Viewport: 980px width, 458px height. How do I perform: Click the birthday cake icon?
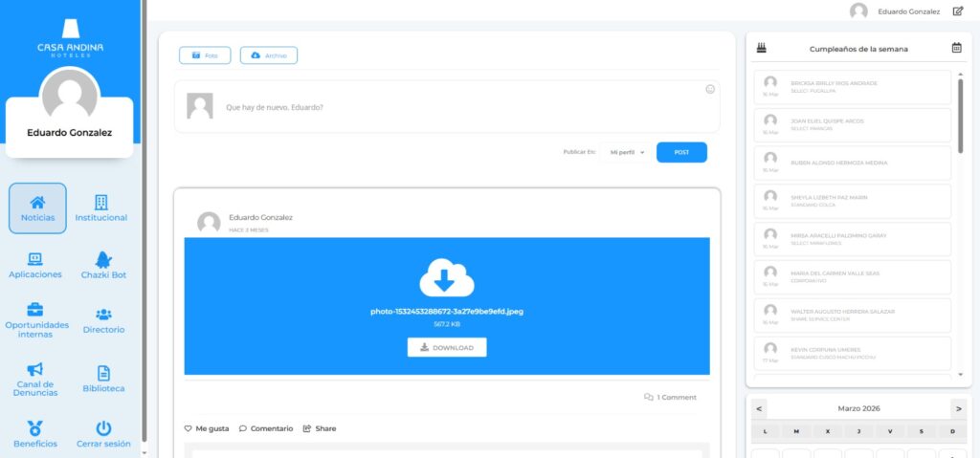761,48
